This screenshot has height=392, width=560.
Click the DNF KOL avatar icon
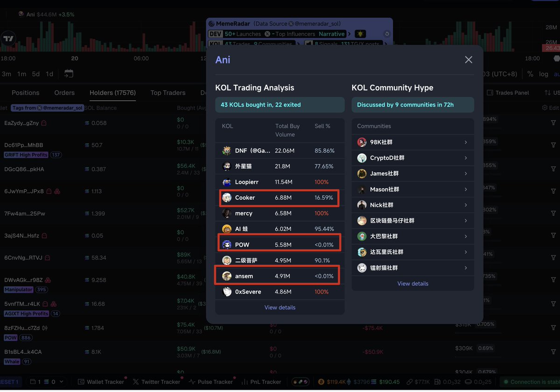pyautogui.click(x=227, y=151)
